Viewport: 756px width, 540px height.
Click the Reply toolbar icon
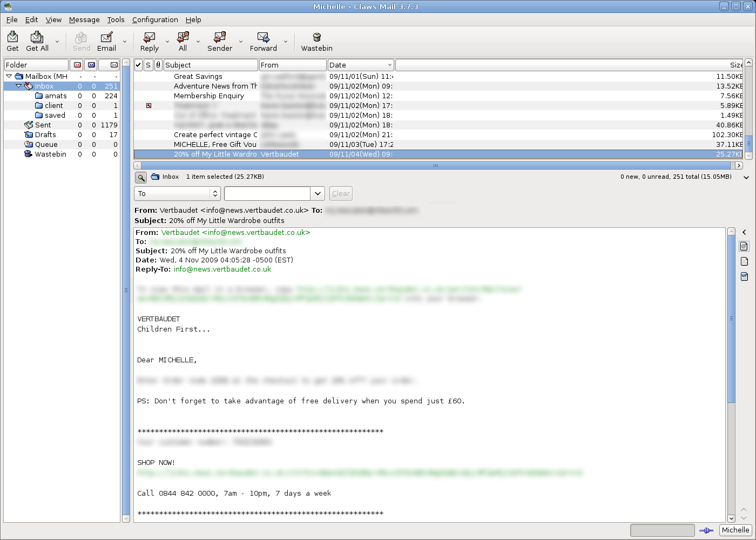coord(150,37)
